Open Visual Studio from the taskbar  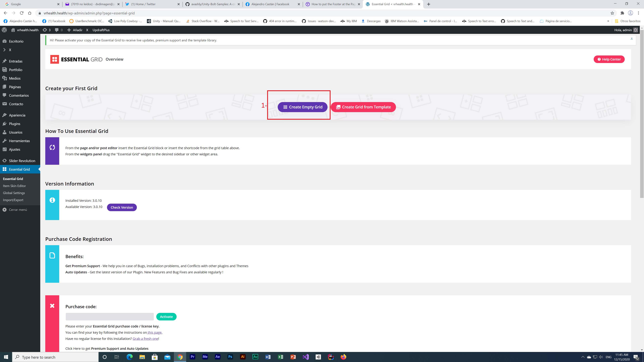click(306, 357)
